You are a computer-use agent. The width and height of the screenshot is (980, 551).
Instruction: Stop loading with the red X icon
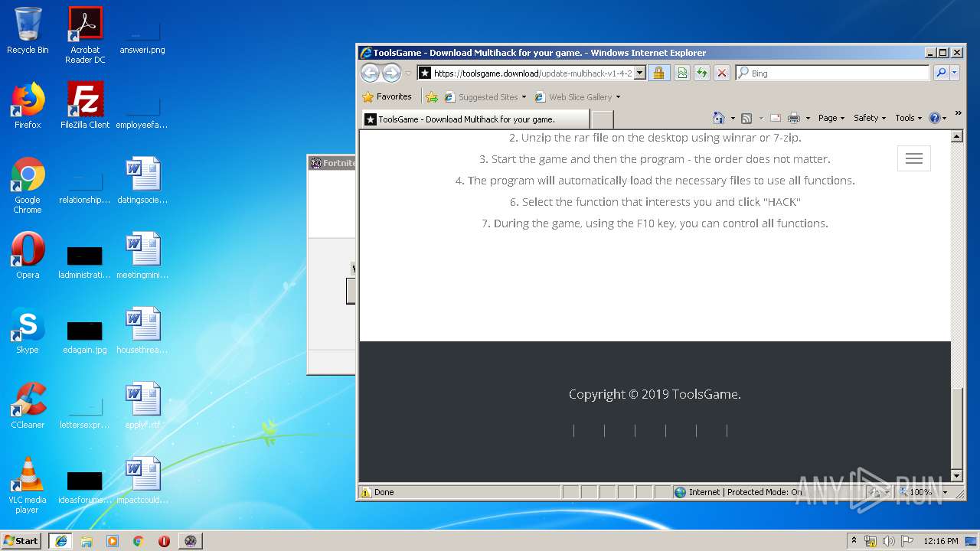coord(721,73)
